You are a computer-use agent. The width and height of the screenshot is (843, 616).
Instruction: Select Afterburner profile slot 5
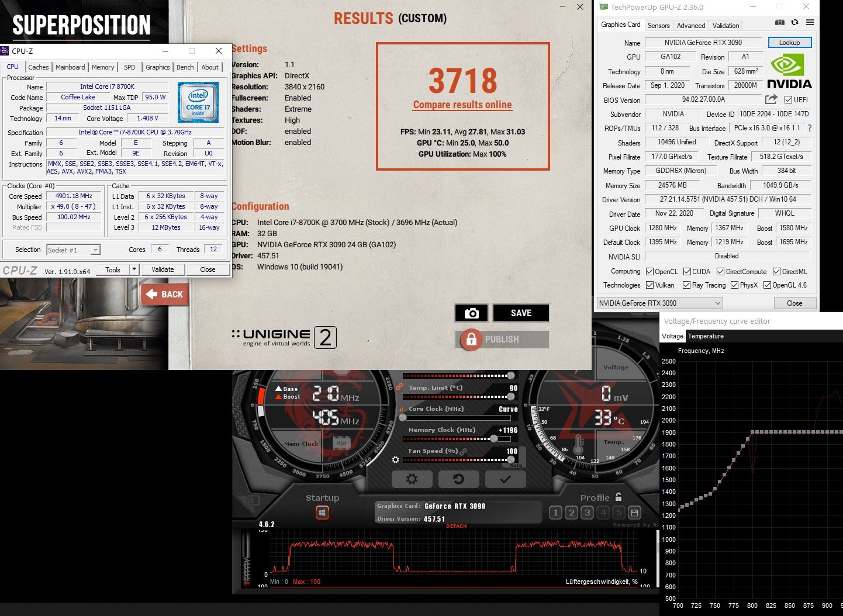click(619, 513)
